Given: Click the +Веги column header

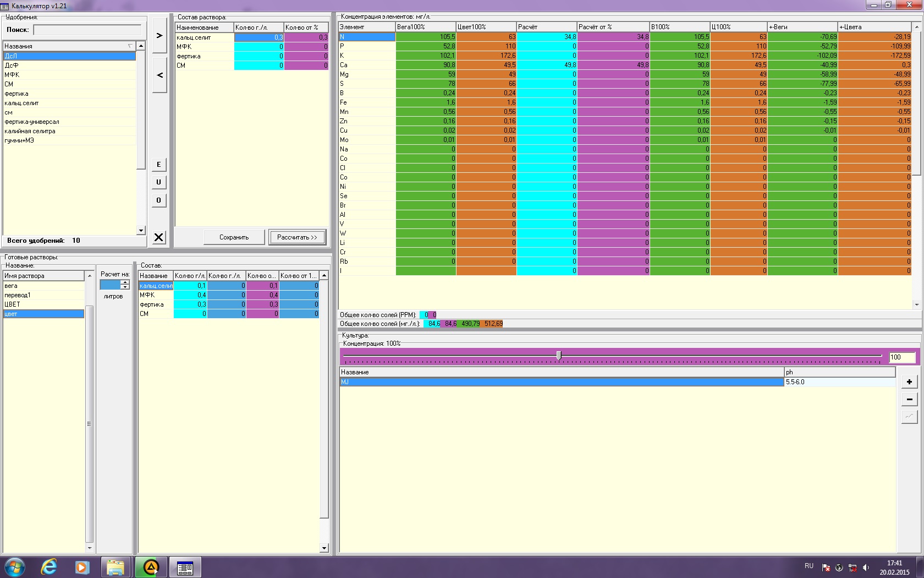Looking at the screenshot, I should [x=802, y=27].
